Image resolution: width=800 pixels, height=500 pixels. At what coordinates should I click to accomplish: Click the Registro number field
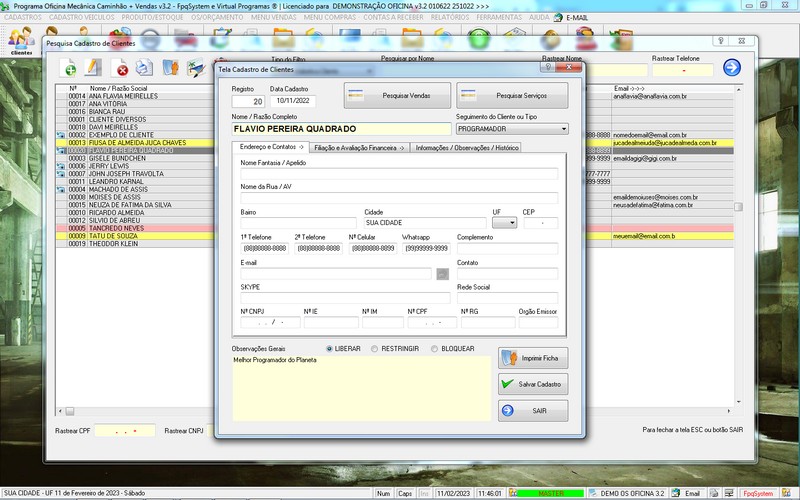(248, 102)
